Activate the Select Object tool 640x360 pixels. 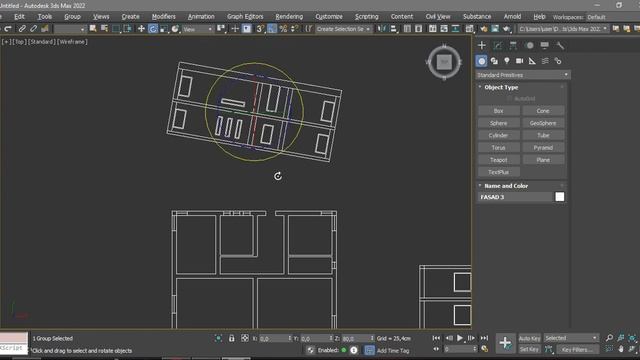[x=93, y=29]
